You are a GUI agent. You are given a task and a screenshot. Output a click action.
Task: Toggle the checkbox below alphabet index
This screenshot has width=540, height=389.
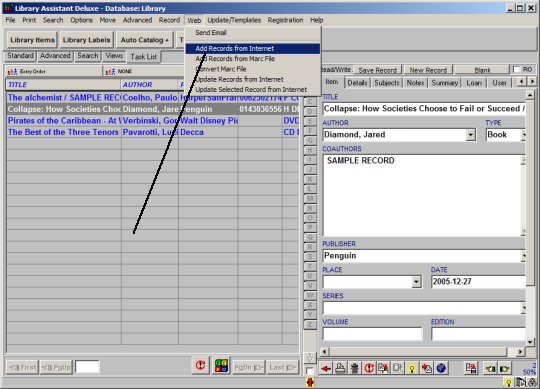310,371
